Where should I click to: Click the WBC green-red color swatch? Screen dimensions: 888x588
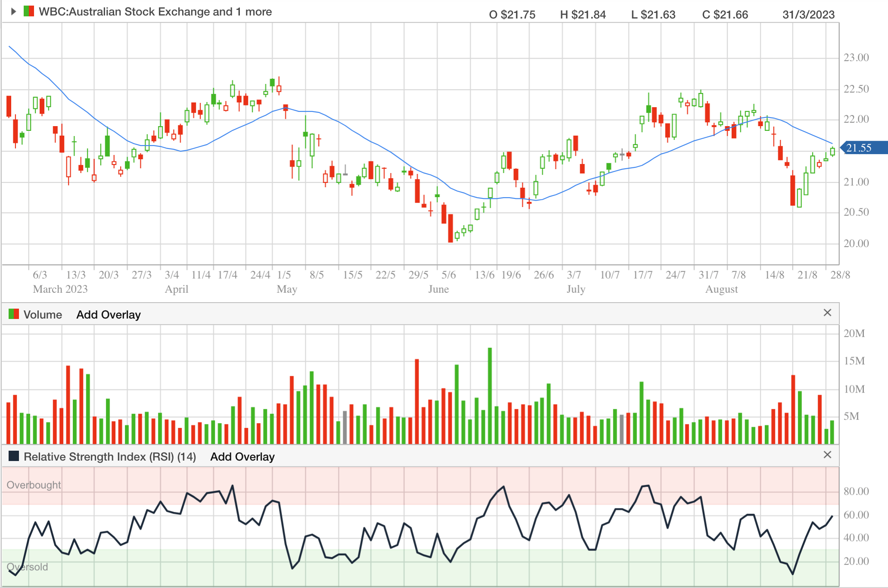pos(28,12)
